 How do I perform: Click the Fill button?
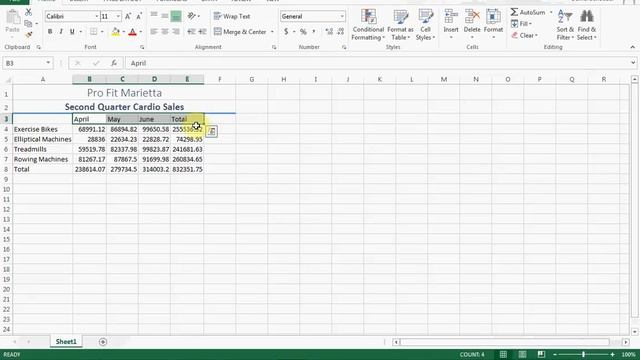pos(521,24)
